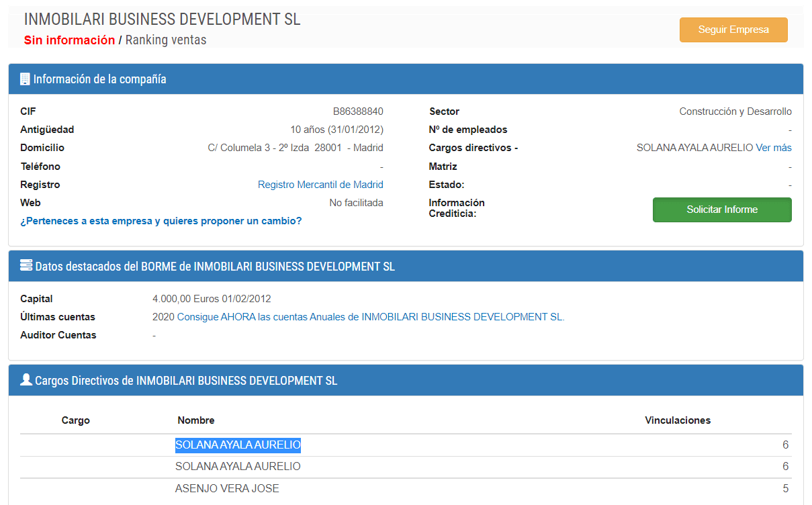Open the Registro Mercantil de Madrid link
Image resolution: width=812 pixels, height=505 pixels.
pos(320,185)
